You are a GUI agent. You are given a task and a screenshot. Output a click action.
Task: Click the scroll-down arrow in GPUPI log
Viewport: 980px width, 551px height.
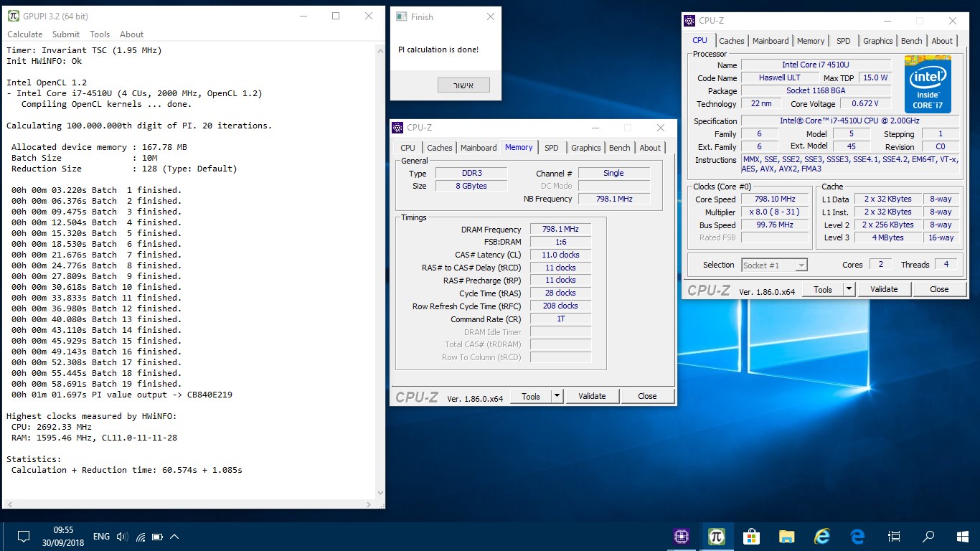pos(380,492)
